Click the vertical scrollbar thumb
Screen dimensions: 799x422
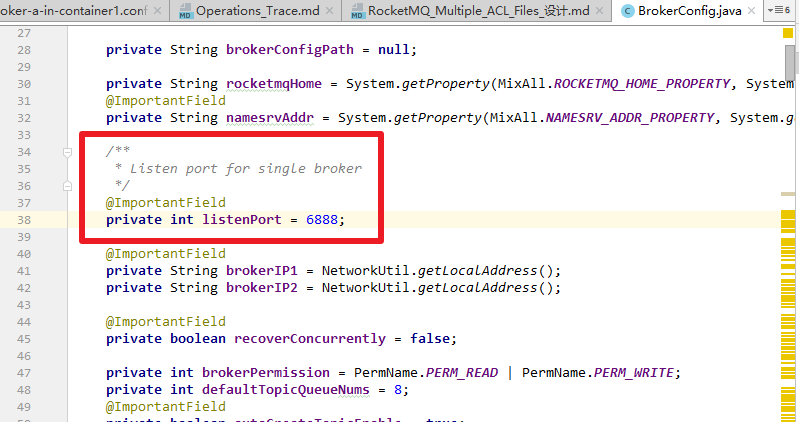click(790, 62)
